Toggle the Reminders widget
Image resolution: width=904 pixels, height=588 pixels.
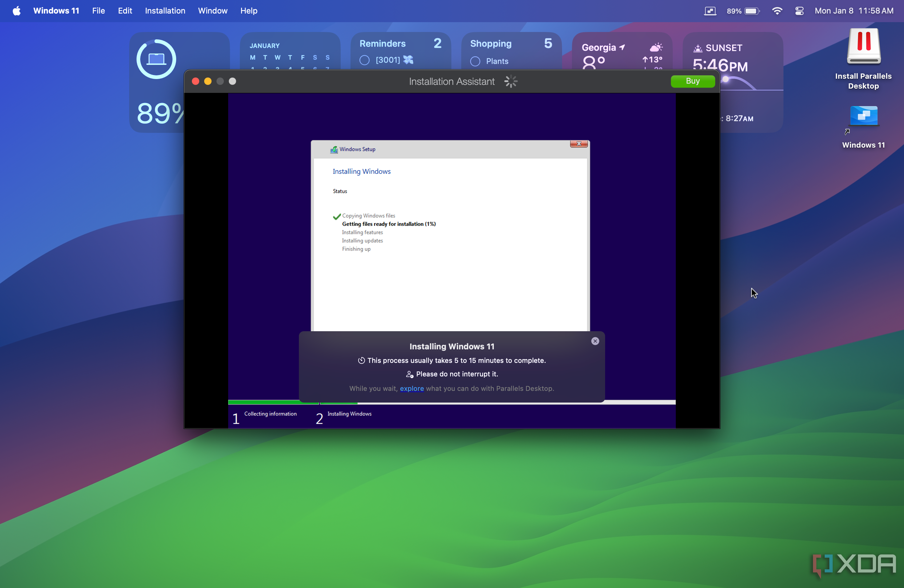coord(364,61)
